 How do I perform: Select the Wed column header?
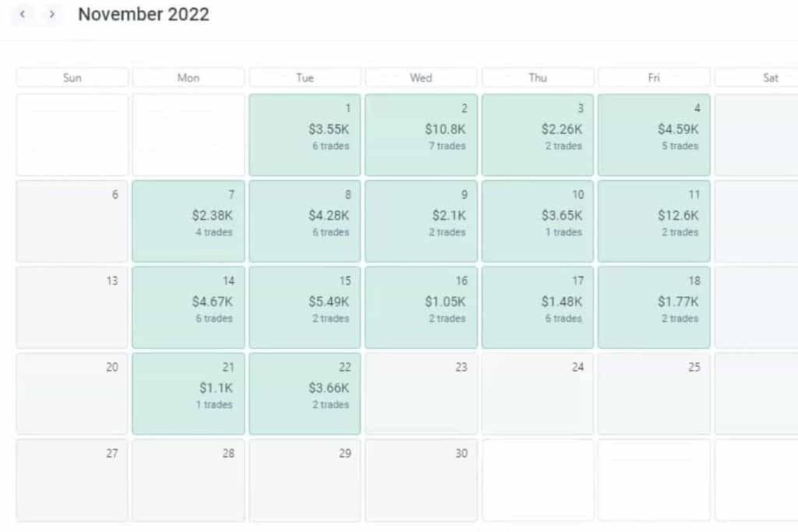click(x=421, y=78)
